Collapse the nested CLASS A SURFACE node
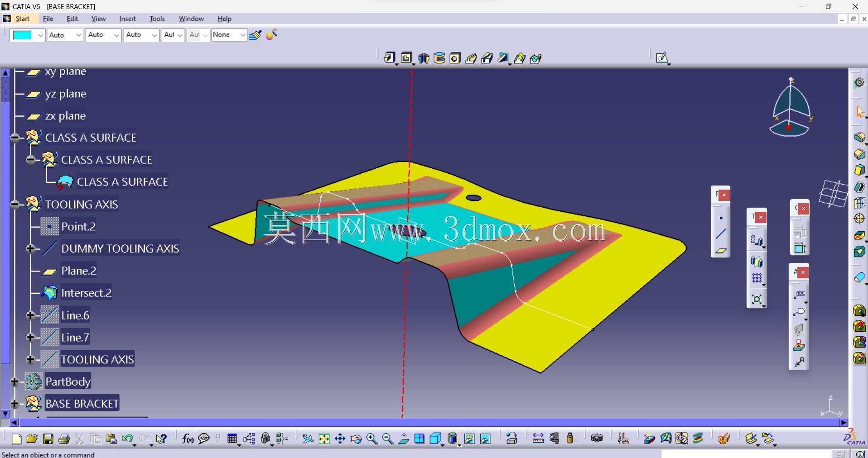 coord(31,160)
